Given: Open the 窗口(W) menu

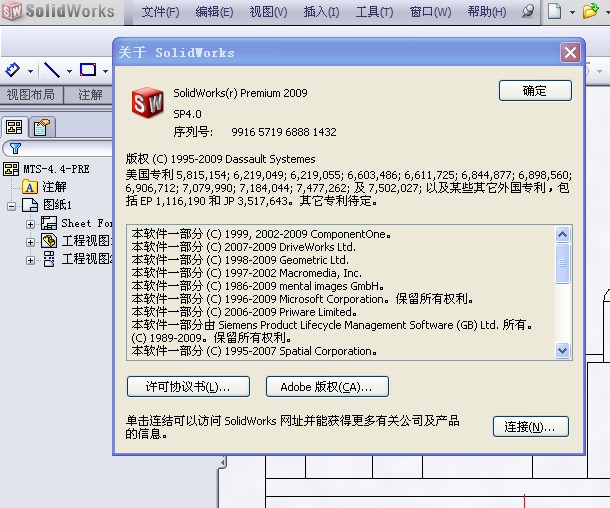Looking at the screenshot, I should 430,12.
